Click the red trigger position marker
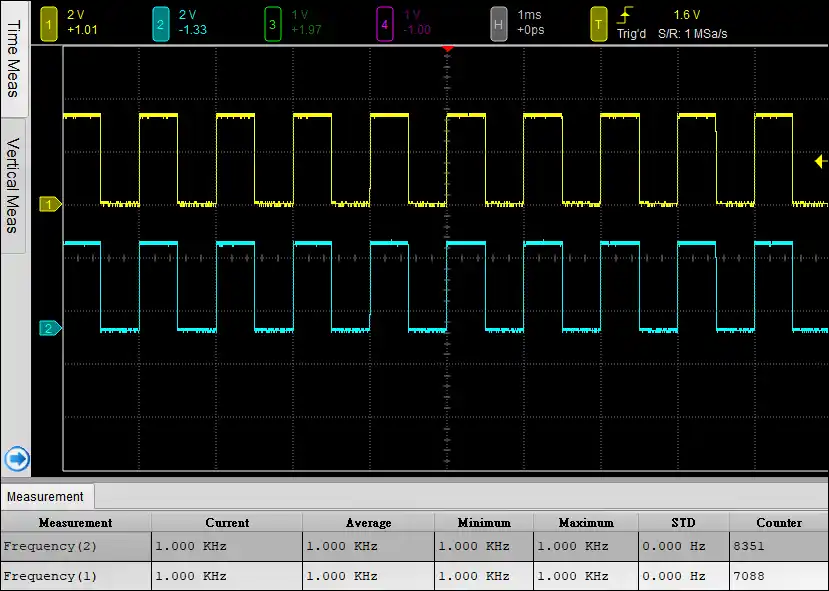Viewport: 829px width, 591px height. (x=447, y=48)
